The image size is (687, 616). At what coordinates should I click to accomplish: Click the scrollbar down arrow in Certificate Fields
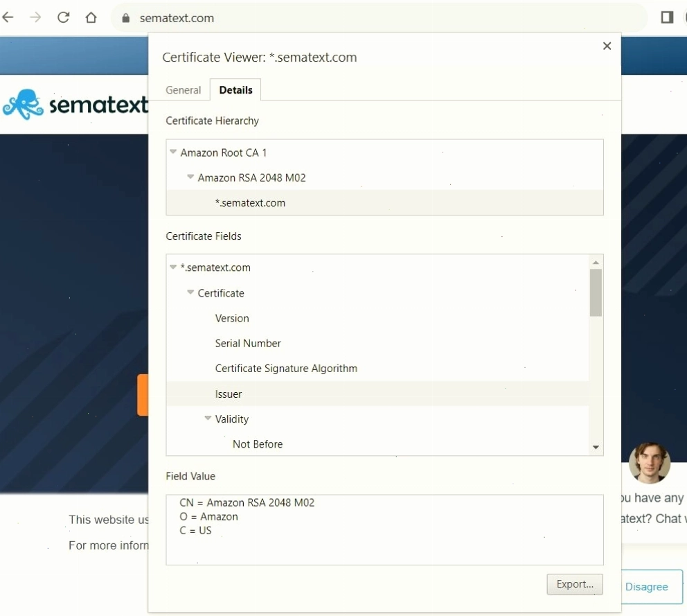click(596, 447)
